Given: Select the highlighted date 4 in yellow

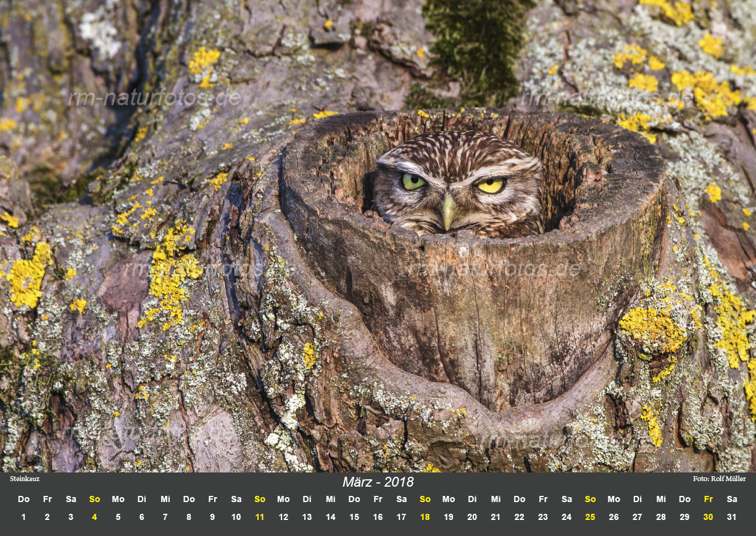Looking at the screenshot, I should click(94, 518).
